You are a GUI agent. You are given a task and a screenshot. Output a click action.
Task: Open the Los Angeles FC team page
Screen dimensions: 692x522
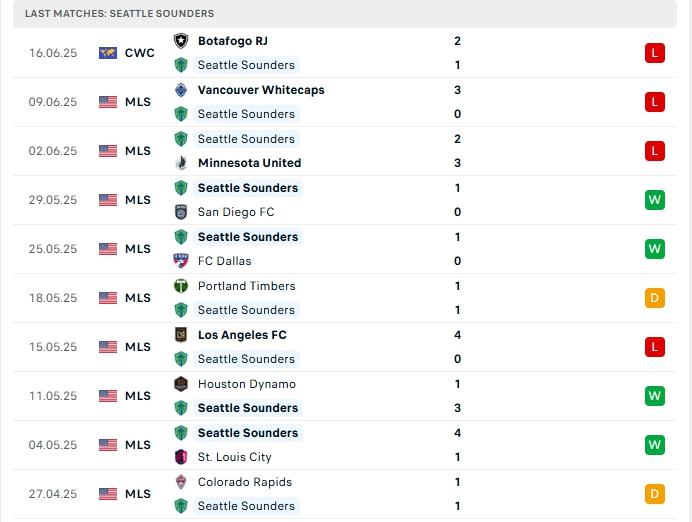pyautogui.click(x=242, y=335)
